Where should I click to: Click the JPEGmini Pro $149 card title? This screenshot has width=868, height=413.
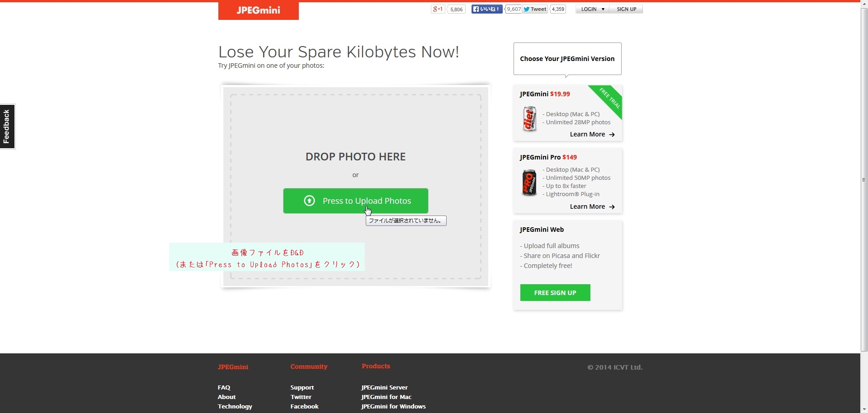pyautogui.click(x=548, y=157)
